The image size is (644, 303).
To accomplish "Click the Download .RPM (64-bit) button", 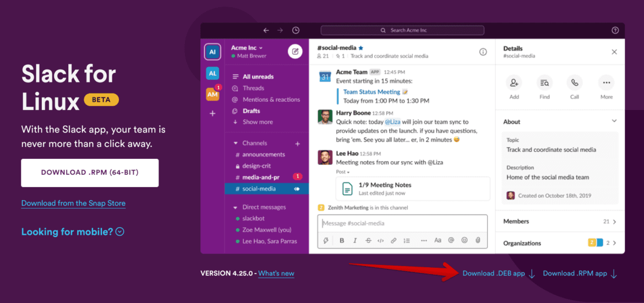I will pos(90,173).
